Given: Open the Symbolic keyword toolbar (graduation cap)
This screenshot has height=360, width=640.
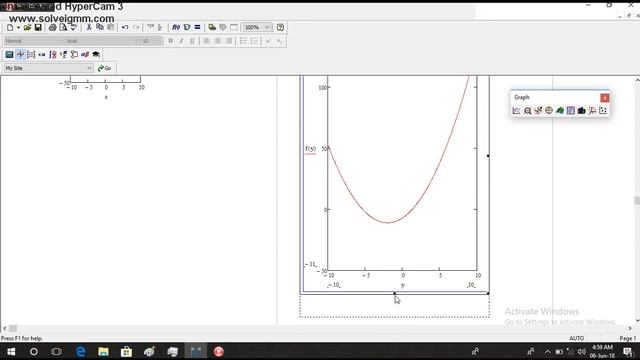Looking at the screenshot, I should tap(96, 54).
